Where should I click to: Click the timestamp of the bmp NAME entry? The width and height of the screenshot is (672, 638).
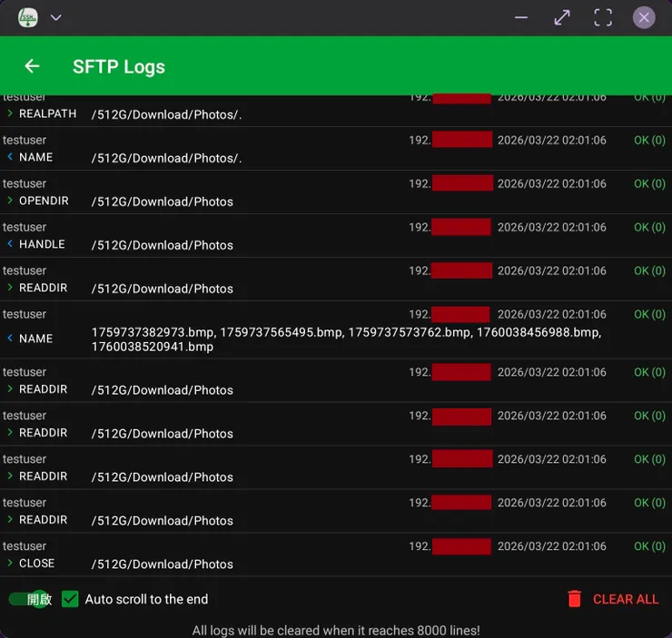(551, 314)
